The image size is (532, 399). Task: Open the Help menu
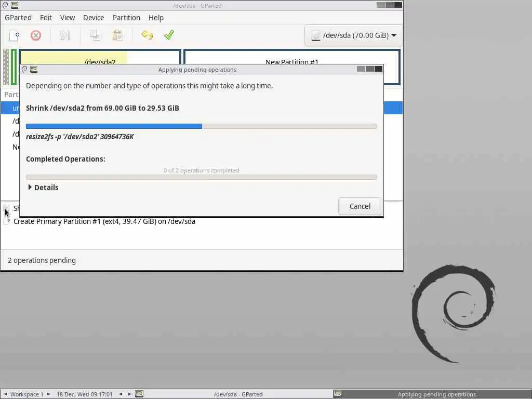[x=156, y=18]
